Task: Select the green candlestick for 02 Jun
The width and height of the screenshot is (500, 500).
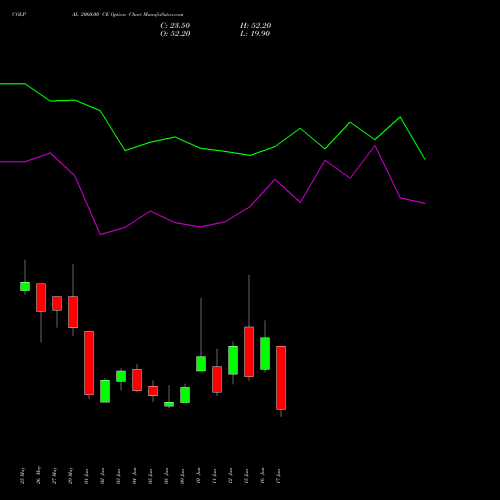Action: tap(105, 391)
